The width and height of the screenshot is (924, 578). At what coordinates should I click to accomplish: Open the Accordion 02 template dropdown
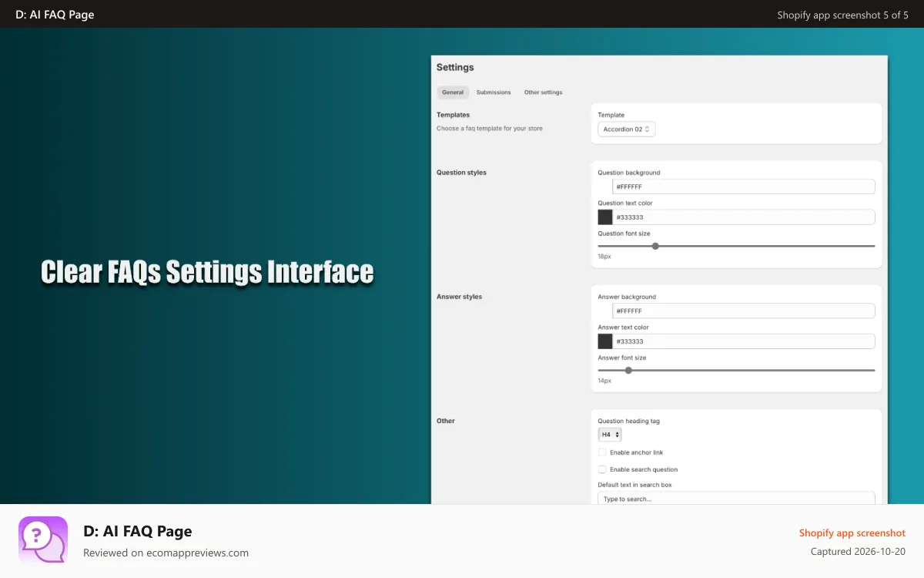click(627, 129)
